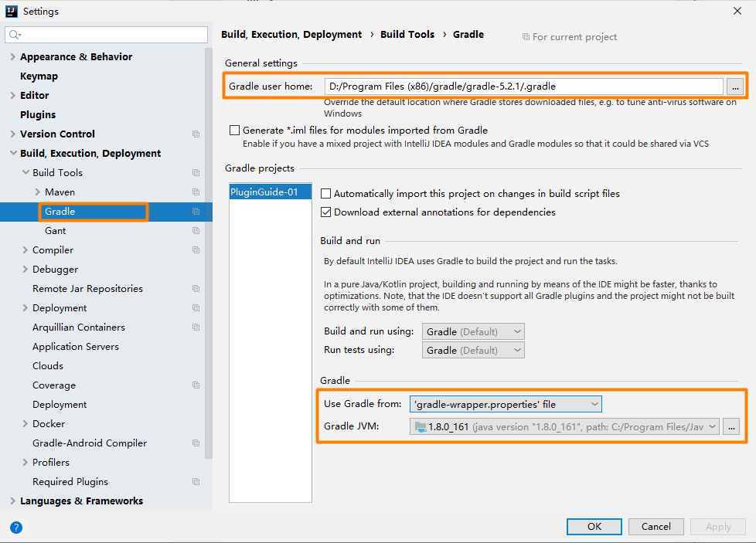756x543 pixels.
Task: Browse for Gradle user home folder
Action: coord(735,87)
